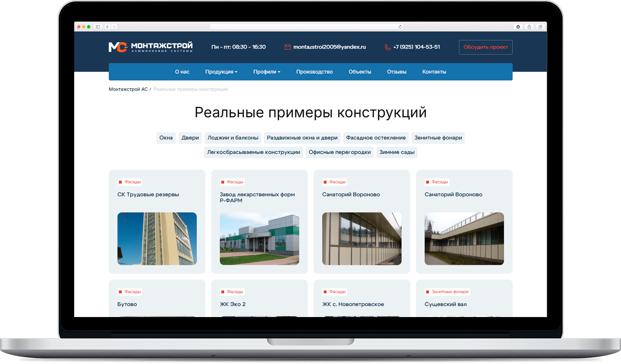This screenshot has height=364, width=621.
Task: Click the red envelope email icon
Action: (287, 47)
